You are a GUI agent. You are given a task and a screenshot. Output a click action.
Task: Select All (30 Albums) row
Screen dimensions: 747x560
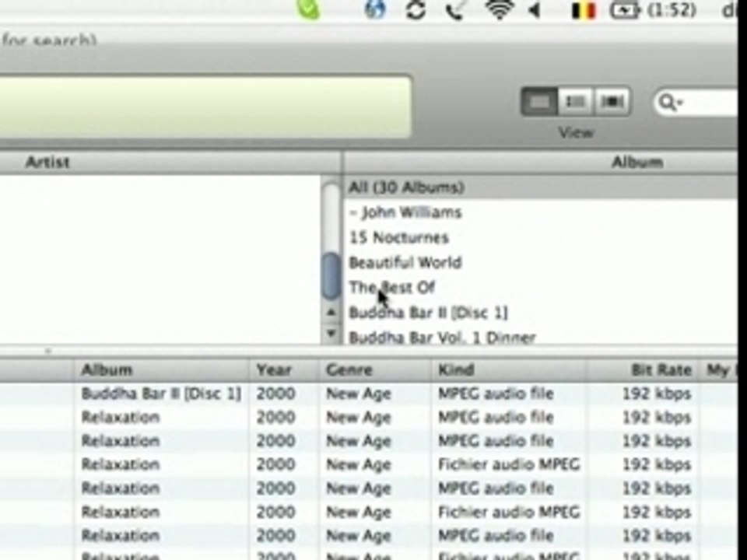click(x=542, y=187)
